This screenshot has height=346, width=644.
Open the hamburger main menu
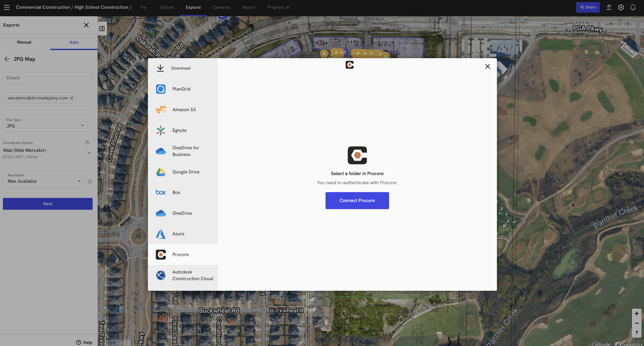click(7, 7)
